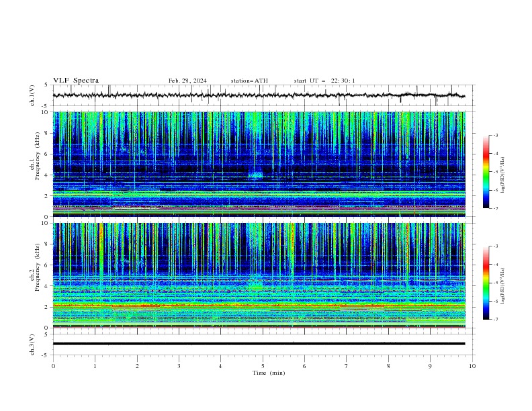
Task: Click time tick label "3" on the x-axis
Action: tap(179, 366)
